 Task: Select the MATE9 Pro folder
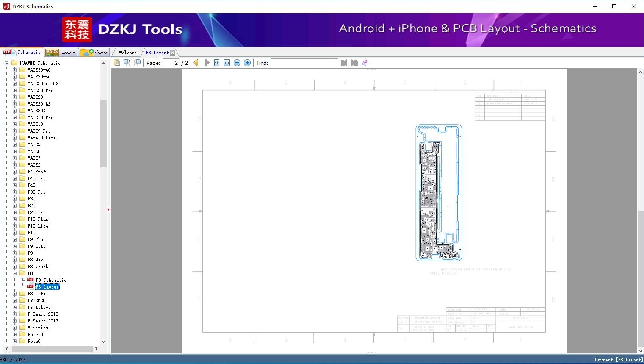pyautogui.click(x=39, y=131)
